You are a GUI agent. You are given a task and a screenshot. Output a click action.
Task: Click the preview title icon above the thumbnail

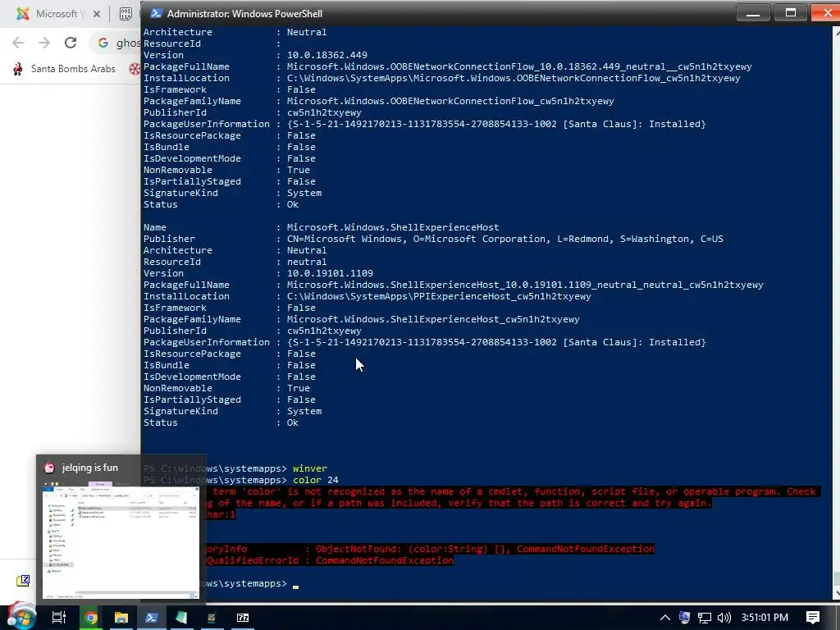(x=49, y=468)
